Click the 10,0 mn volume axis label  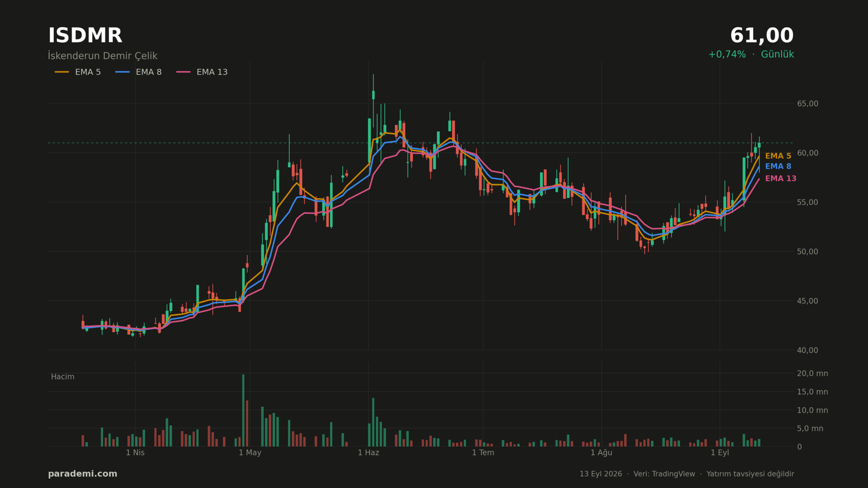812,410
